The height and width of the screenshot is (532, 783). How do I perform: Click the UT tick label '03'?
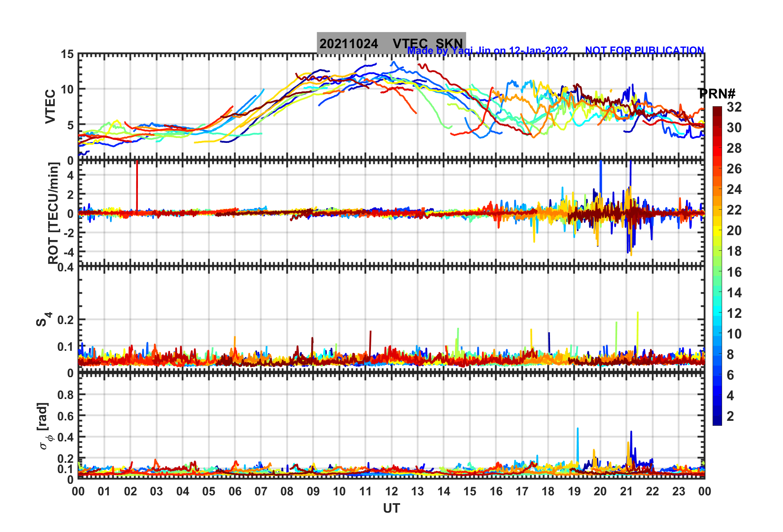(x=156, y=491)
